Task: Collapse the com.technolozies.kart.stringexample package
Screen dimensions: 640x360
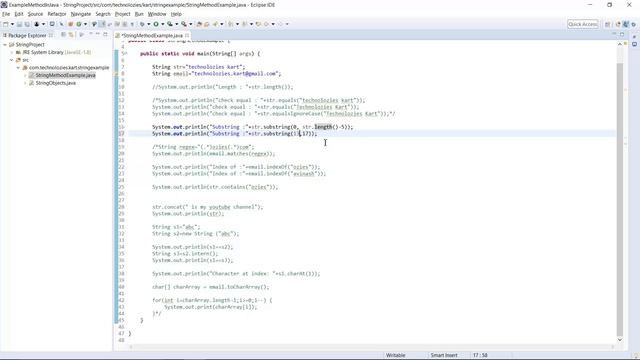Action: tap(18, 68)
